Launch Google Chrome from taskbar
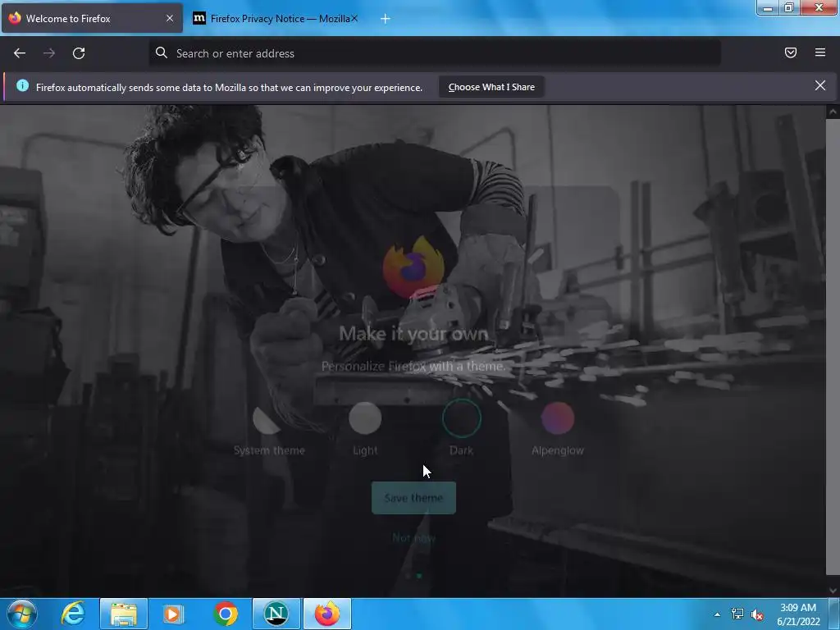This screenshot has height=630, width=840. pyautogui.click(x=226, y=614)
